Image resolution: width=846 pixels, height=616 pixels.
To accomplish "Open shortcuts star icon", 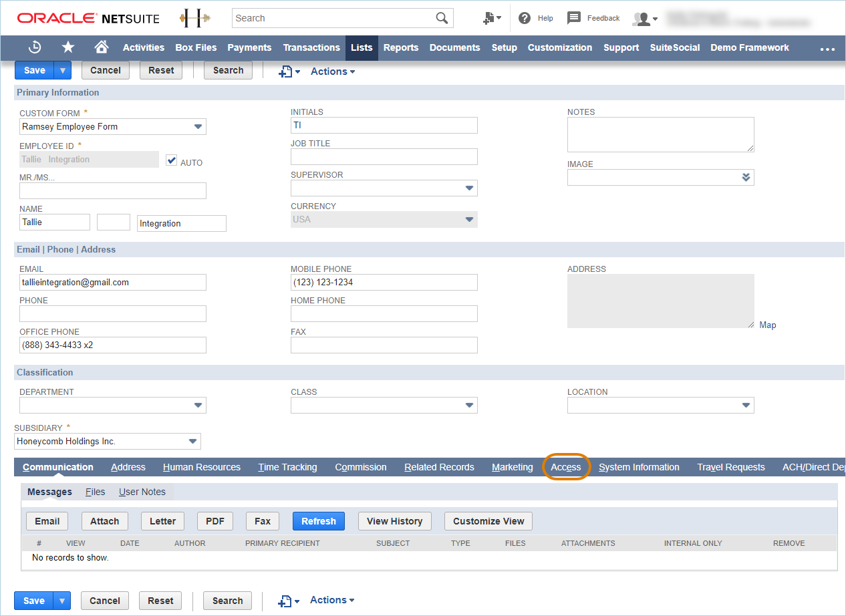I will (x=68, y=47).
